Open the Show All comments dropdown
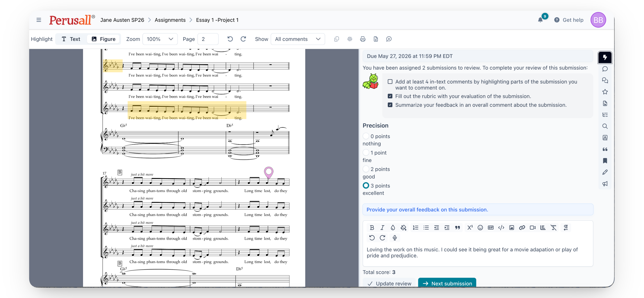This screenshot has height=298, width=644. tap(298, 39)
